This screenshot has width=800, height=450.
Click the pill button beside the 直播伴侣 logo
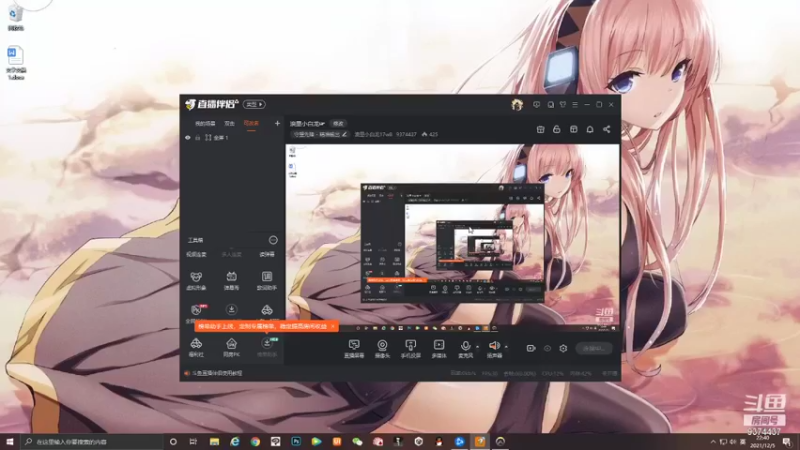click(254, 105)
